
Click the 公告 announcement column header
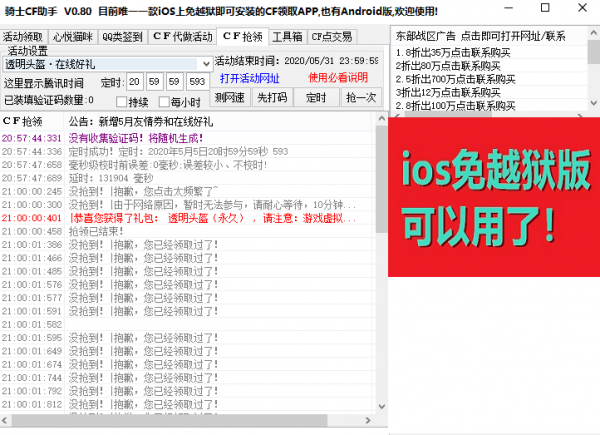pos(219,122)
